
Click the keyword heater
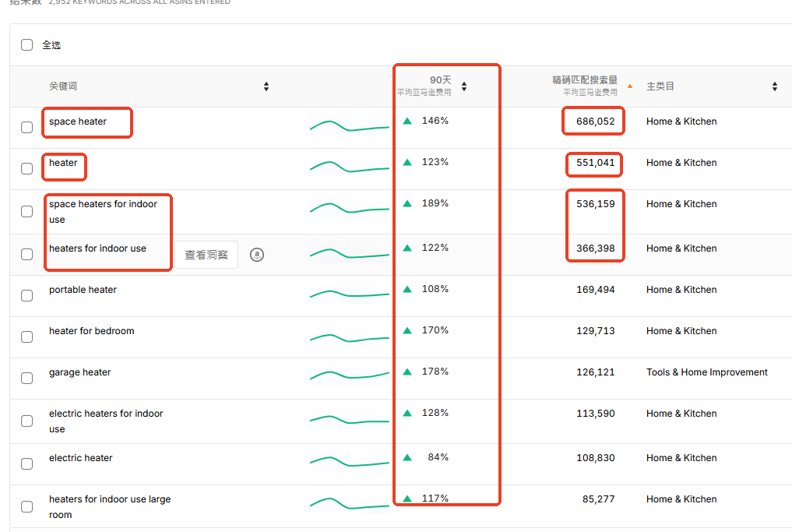coord(63,163)
